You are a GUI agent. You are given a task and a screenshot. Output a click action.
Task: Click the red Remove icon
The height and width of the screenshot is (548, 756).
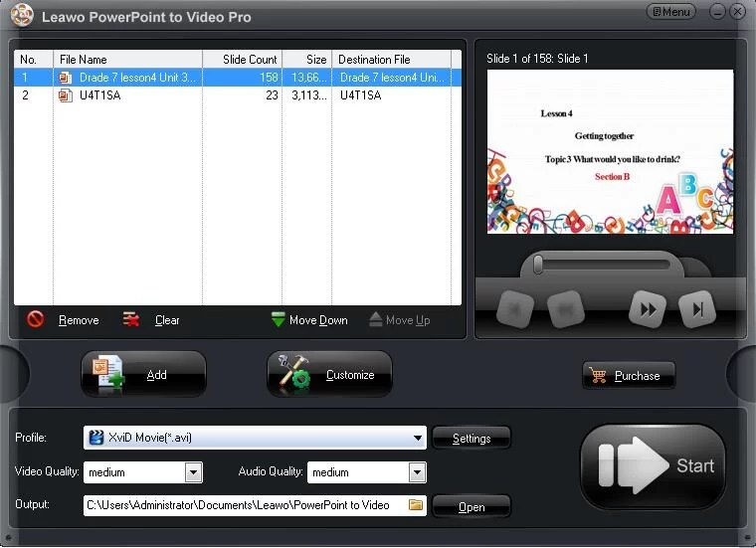pyautogui.click(x=35, y=319)
